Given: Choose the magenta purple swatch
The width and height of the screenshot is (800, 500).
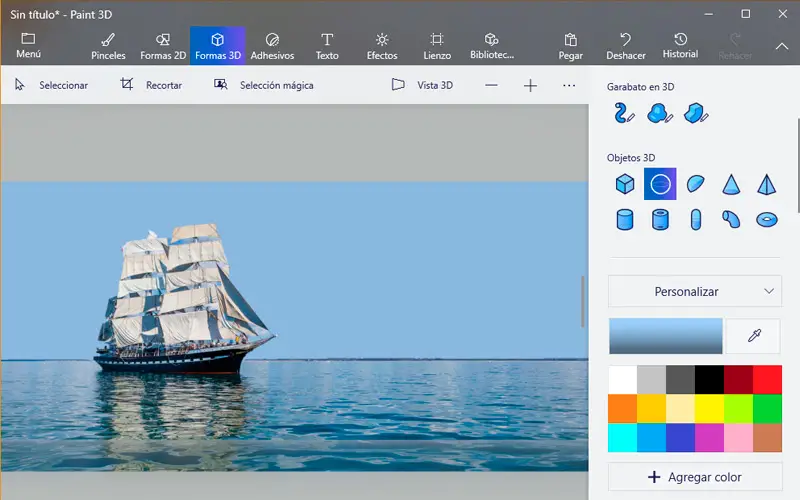Looking at the screenshot, I should 709,437.
